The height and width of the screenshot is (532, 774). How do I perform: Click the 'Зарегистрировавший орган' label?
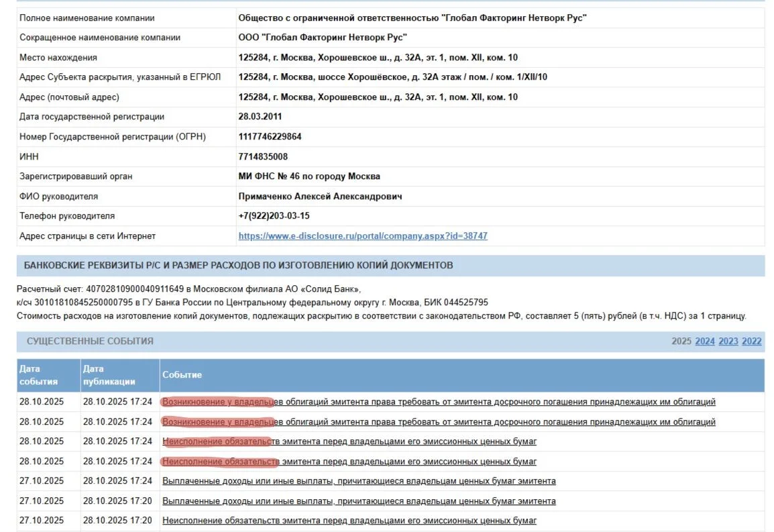76,176
